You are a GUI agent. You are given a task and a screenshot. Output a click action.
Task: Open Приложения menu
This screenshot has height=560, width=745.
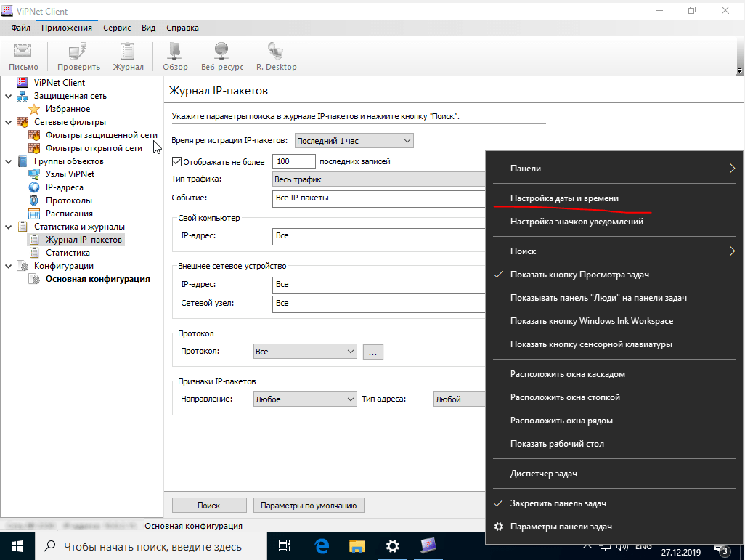pos(67,28)
